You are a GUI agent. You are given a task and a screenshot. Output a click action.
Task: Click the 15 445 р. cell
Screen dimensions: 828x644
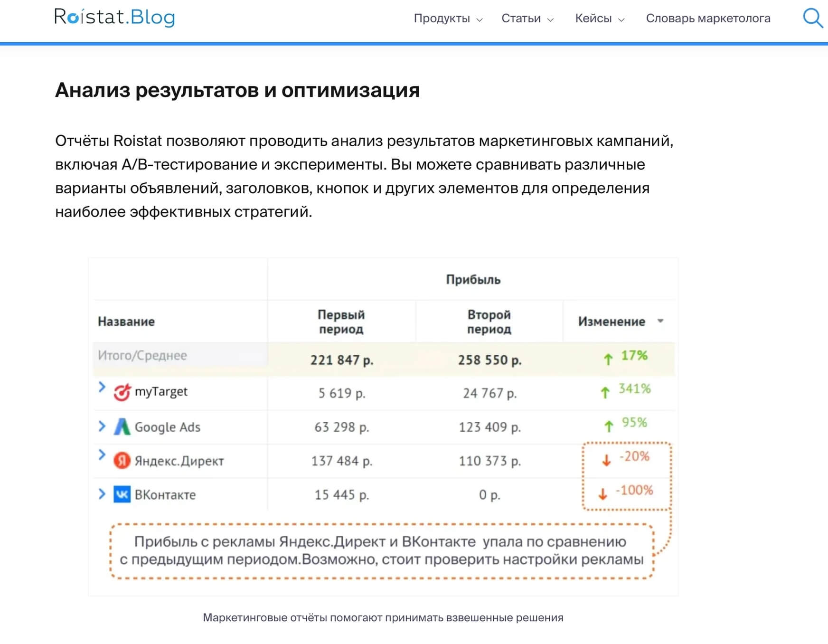pos(342,495)
